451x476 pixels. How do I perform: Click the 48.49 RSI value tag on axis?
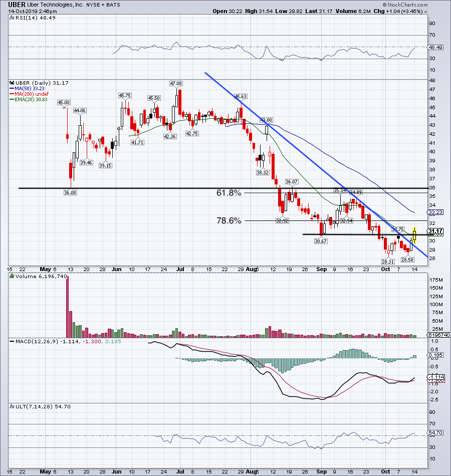pos(435,48)
